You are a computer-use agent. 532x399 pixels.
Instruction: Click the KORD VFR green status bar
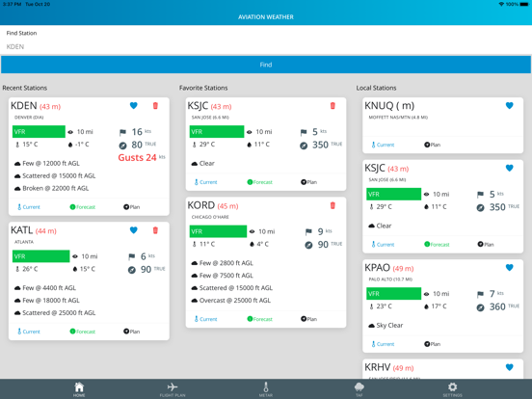click(218, 231)
